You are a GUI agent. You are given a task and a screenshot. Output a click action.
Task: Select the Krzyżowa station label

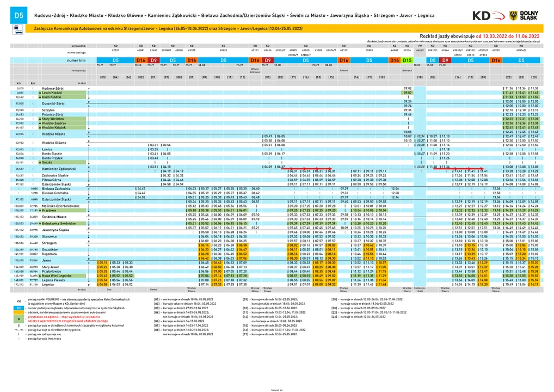tap(49, 210)
